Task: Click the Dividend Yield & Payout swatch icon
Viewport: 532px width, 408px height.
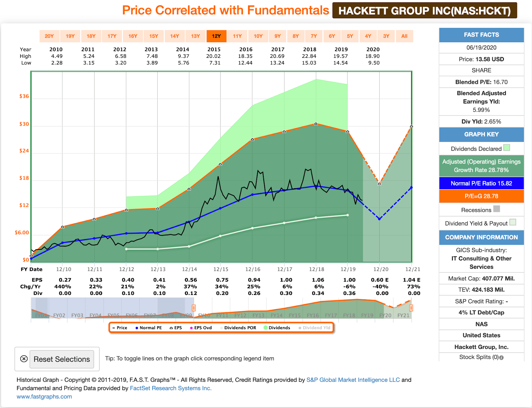Action: [513, 222]
